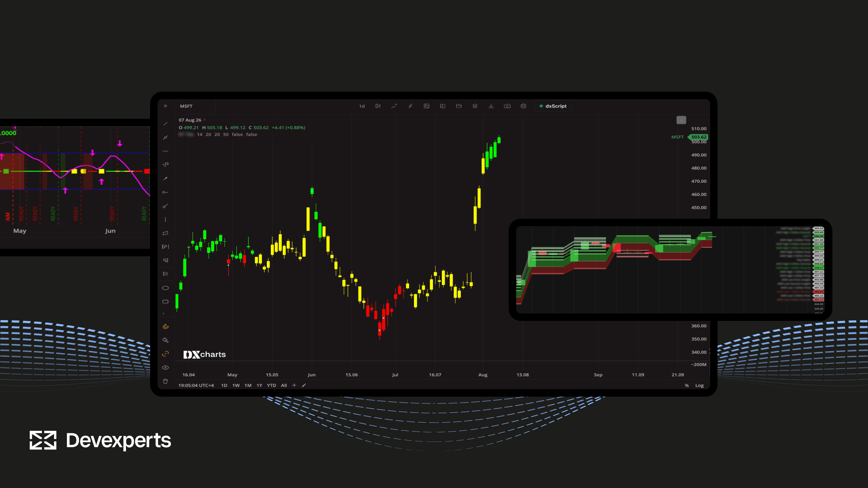Select the 1M time range

[248, 385]
